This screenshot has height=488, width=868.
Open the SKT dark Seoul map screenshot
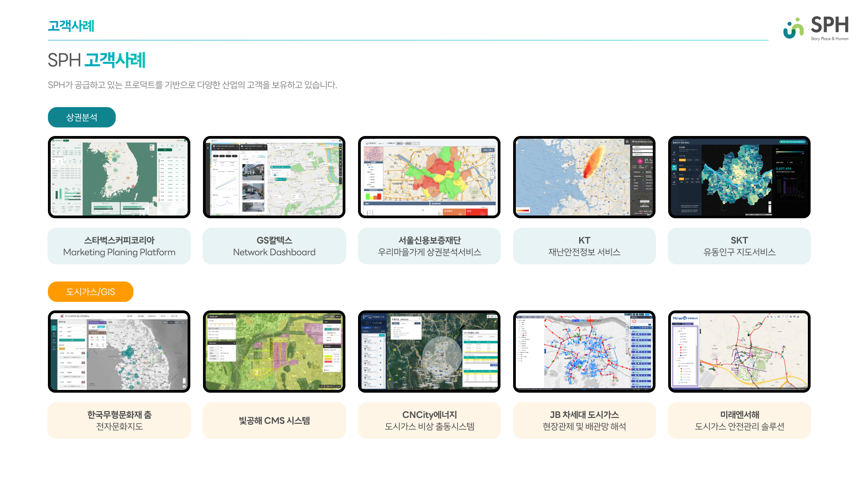pyautogui.click(x=739, y=177)
